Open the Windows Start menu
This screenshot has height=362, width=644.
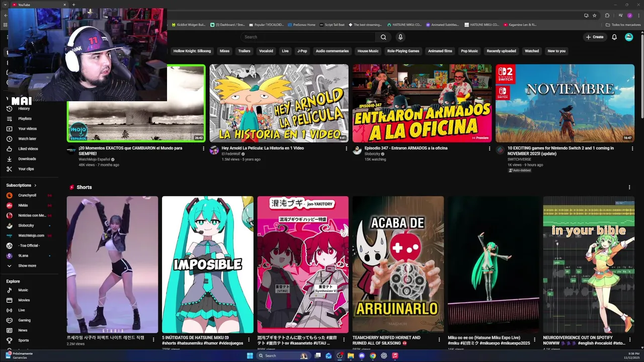[x=250, y=355]
